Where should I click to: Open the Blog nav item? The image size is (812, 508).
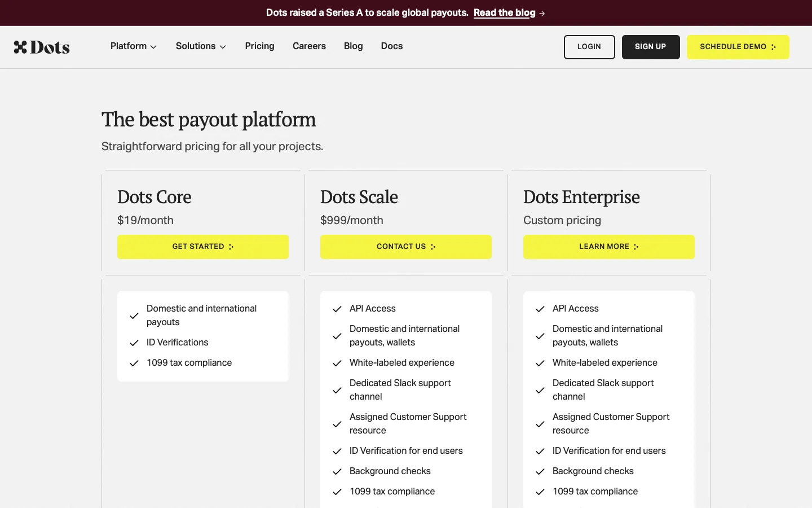point(354,46)
